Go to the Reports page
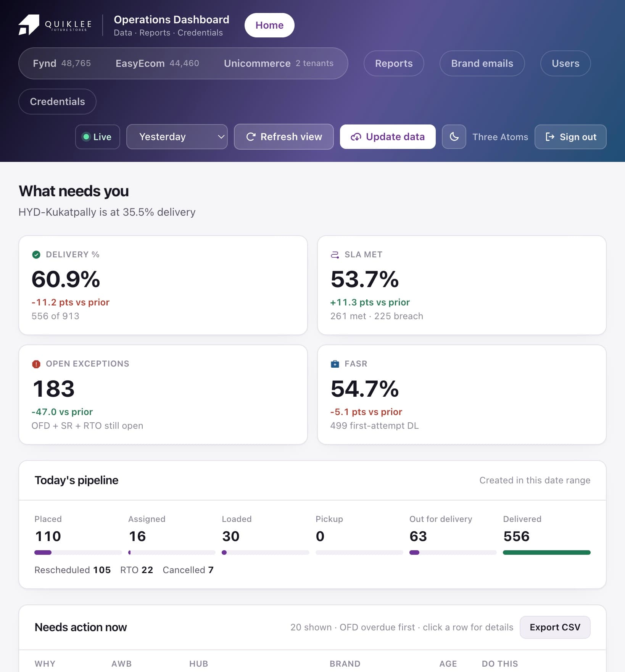The image size is (625, 672). click(x=394, y=63)
